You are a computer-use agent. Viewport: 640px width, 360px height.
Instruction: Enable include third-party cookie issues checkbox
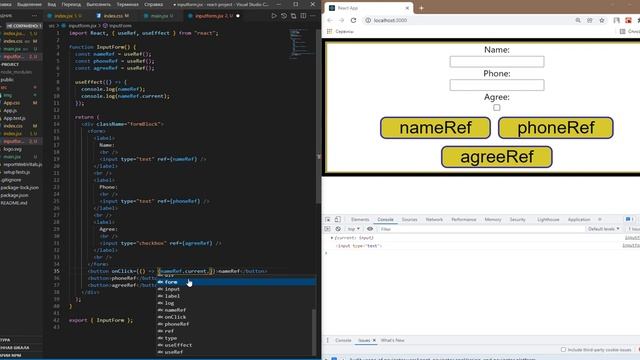(x=563, y=350)
